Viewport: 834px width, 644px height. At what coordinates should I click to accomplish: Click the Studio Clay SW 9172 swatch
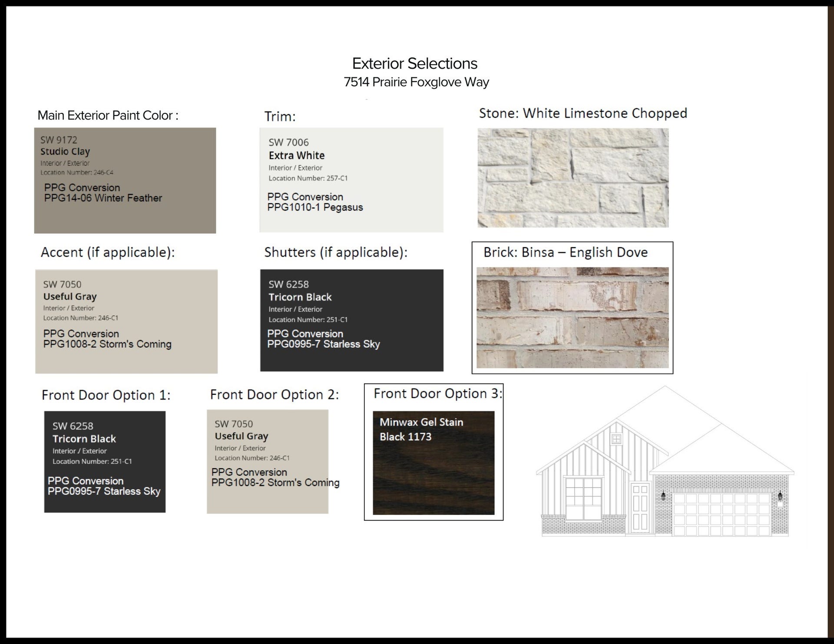(125, 180)
